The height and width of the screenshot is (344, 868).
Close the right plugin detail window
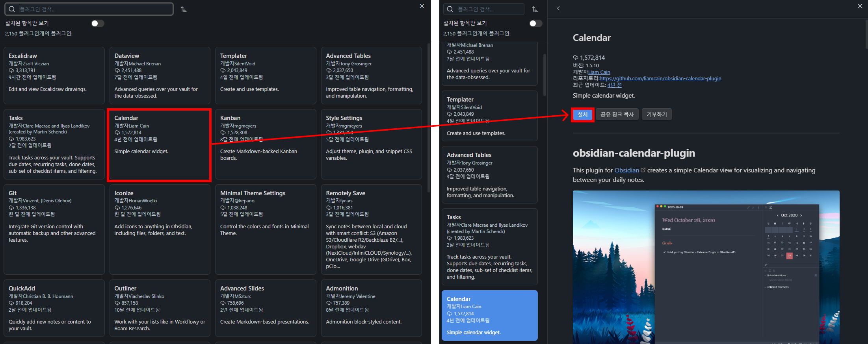pyautogui.click(x=860, y=6)
